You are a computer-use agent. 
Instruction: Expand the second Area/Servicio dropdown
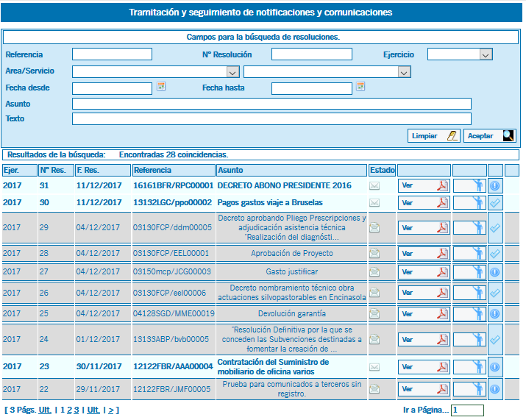404,72
